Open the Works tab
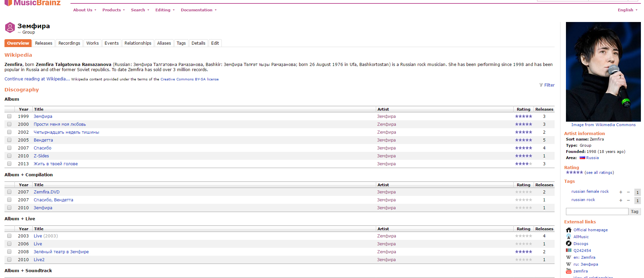The width and height of the screenshot is (644, 278). [x=92, y=43]
